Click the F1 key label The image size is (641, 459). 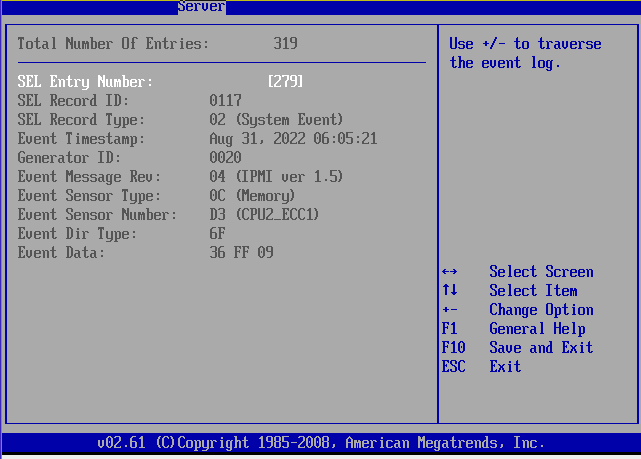coord(449,329)
